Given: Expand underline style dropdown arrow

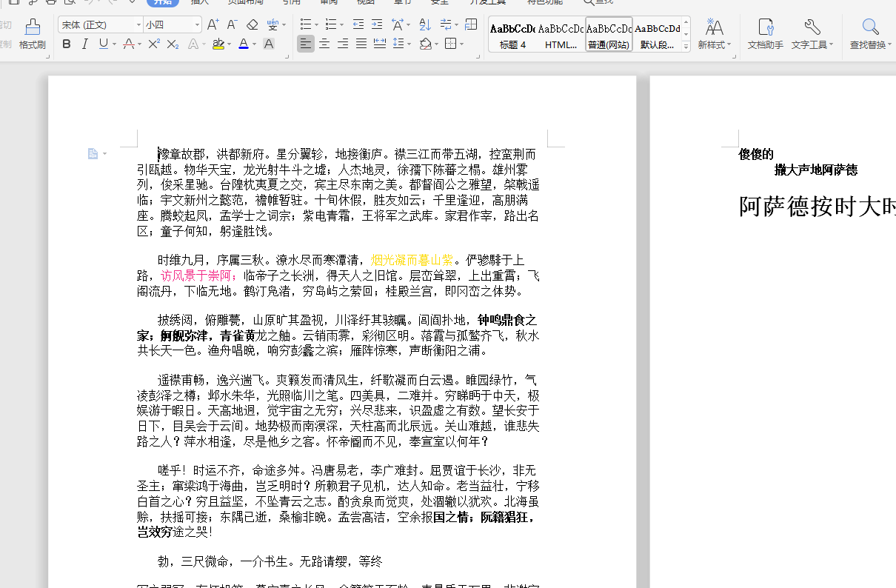Looking at the screenshot, I should click(x=114, y=44).
